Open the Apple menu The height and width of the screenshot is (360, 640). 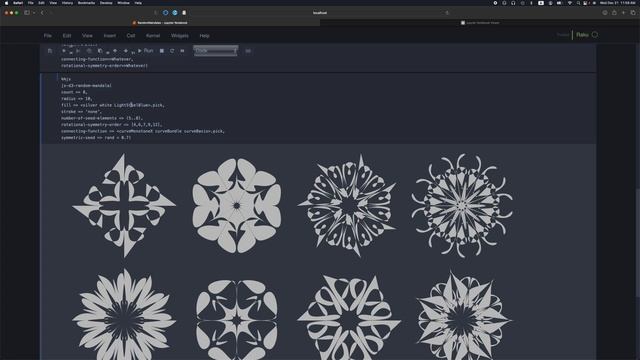pos(6,3)
